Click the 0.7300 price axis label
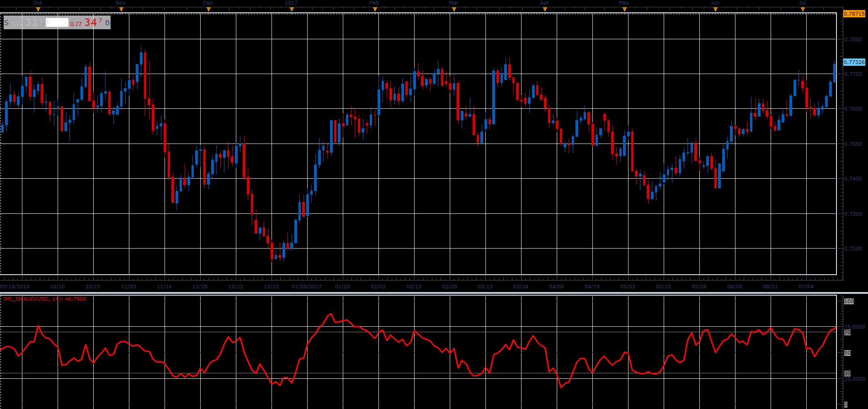The image size is (868, 409). pos(853,214)
